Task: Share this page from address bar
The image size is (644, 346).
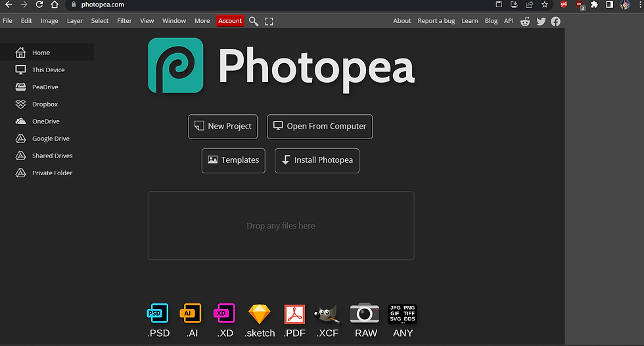Action: [530, 5]
